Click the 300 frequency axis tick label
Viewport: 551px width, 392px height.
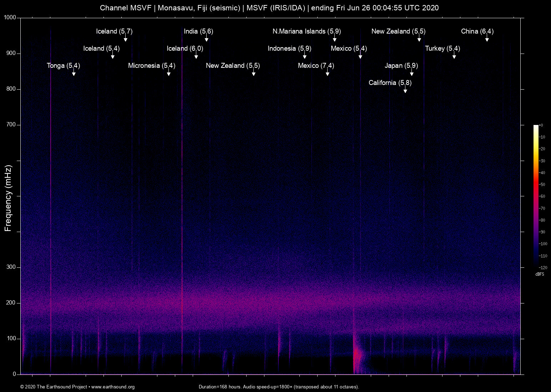(11, 267)
